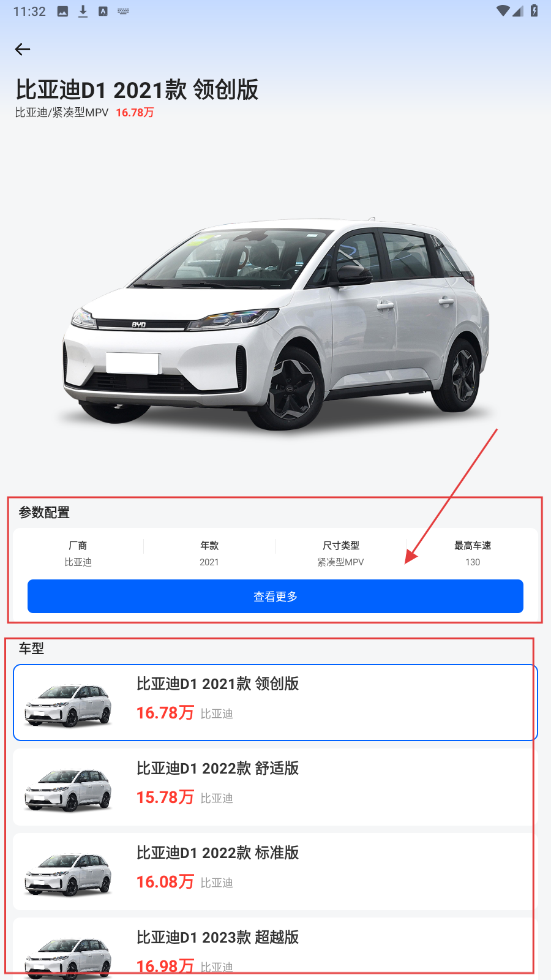Viewport: 551px width, 980px height.
Task: Tap the Wi-Fi signal icon
Action: [x=503, y=10]
